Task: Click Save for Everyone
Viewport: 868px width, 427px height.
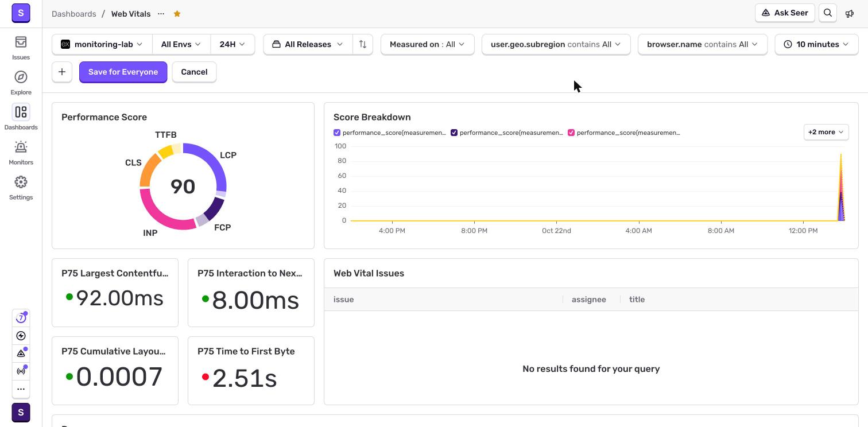Action: click(x=123, y=72)
